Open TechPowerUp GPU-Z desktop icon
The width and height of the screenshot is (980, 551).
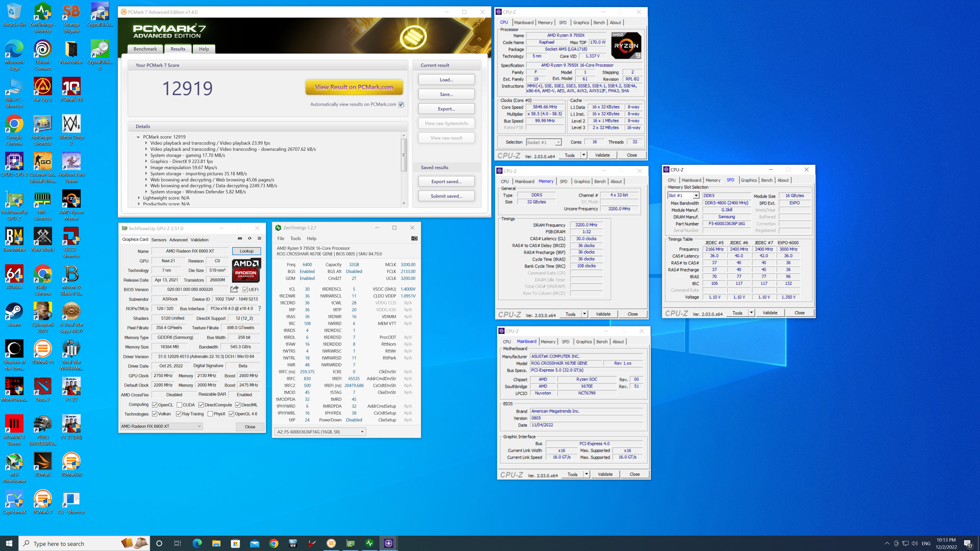pos(14,205)
